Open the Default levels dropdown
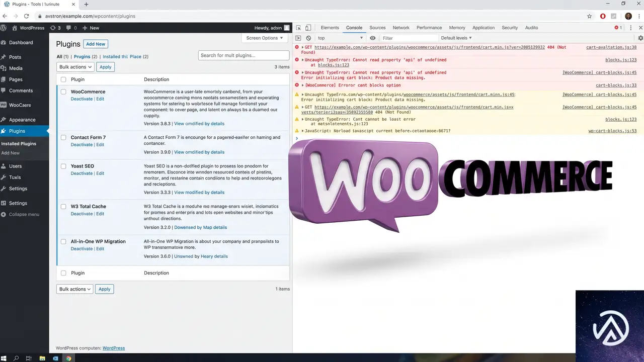 456,38
